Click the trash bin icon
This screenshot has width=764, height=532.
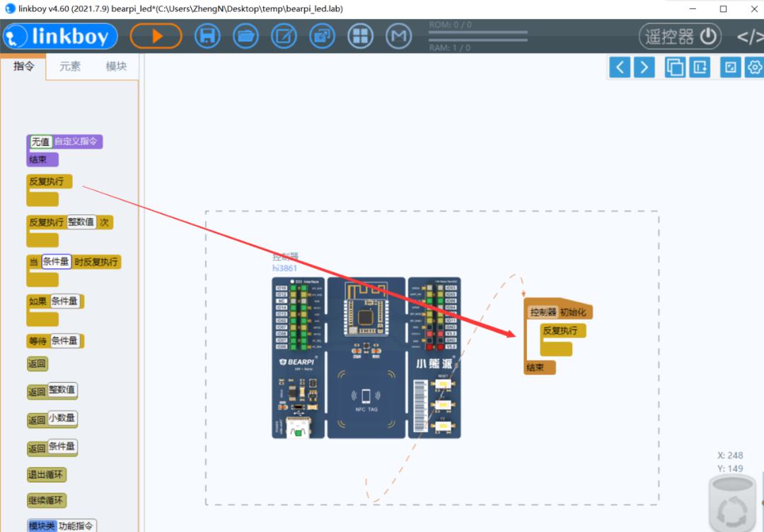click(x=732, y=504)
